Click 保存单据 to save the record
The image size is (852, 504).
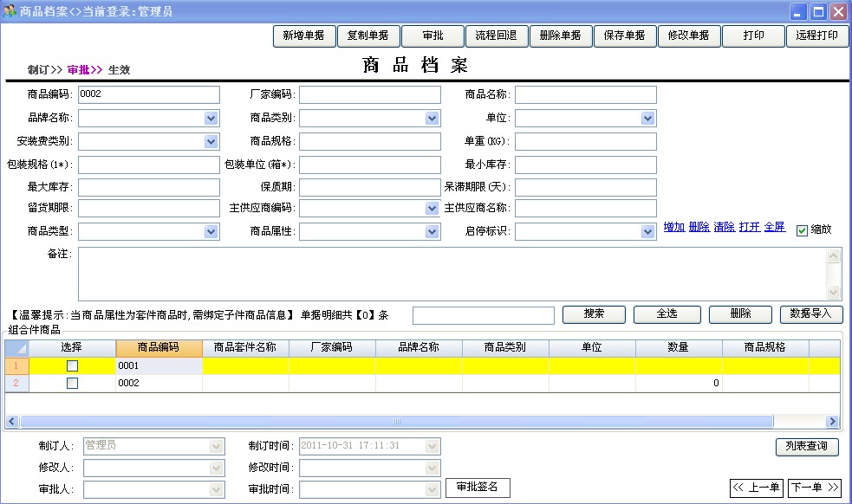coord(624,36)
